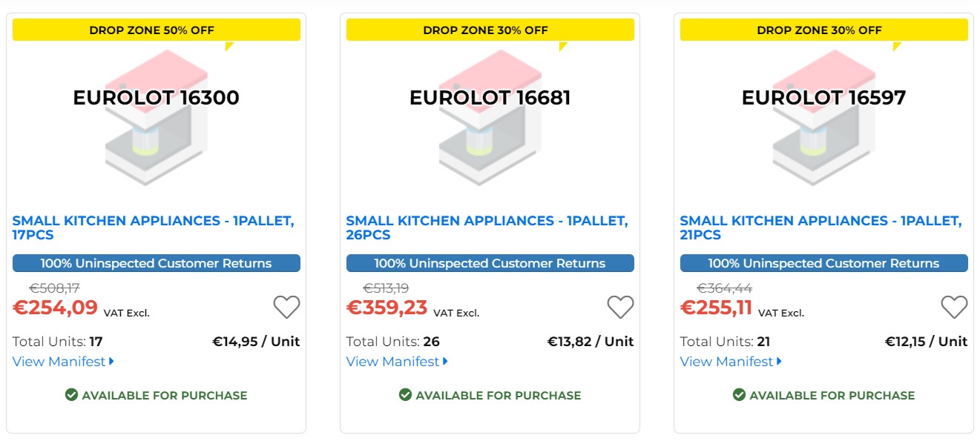
Task: Click Drop Zone 50% Off banner
Action: (x=156, y=30)
